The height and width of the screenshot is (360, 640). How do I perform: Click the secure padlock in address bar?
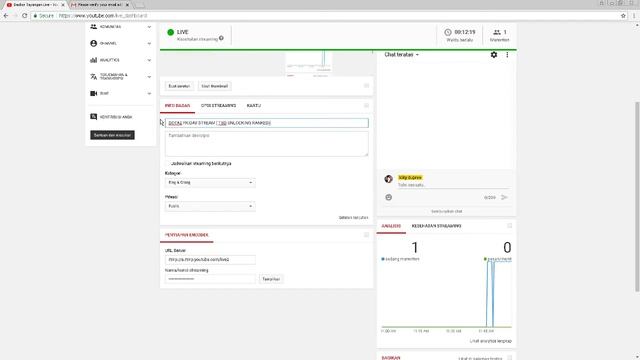[36, 16]
